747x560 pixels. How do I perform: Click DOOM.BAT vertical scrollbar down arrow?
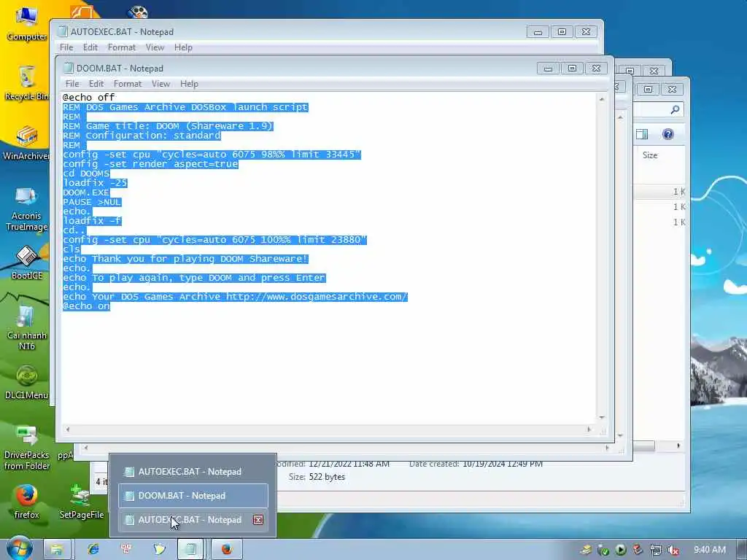[x=602, y=418]
